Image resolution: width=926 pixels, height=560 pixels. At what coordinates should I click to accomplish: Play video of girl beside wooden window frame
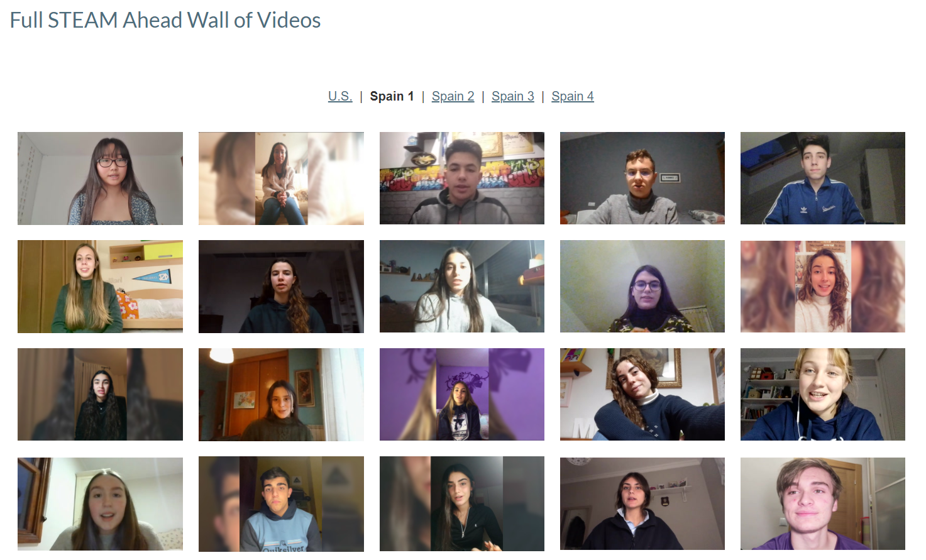click(100, 504)
